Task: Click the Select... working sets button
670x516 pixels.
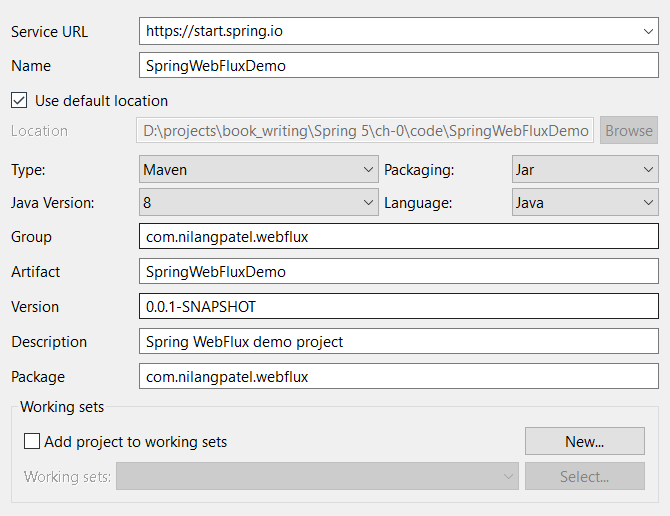Action: point(584,477)
